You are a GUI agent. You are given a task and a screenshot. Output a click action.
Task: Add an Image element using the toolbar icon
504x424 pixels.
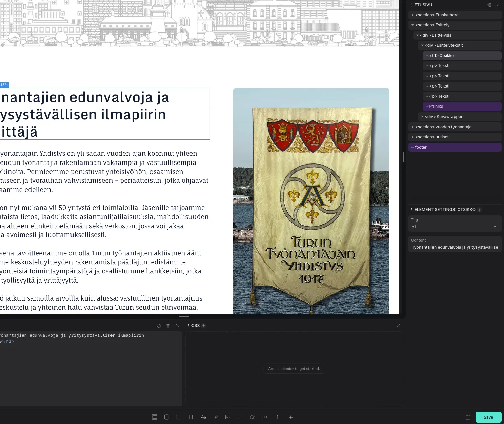(228, 417)
